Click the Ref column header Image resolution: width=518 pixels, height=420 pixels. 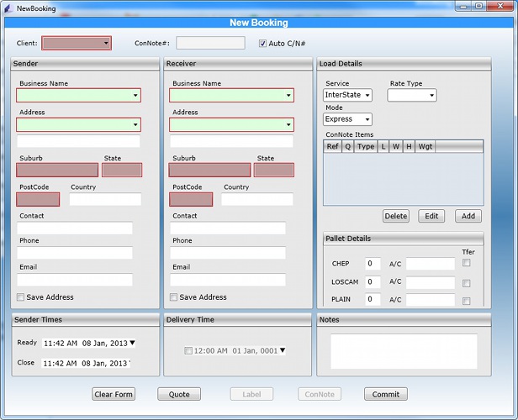[332, 146]
